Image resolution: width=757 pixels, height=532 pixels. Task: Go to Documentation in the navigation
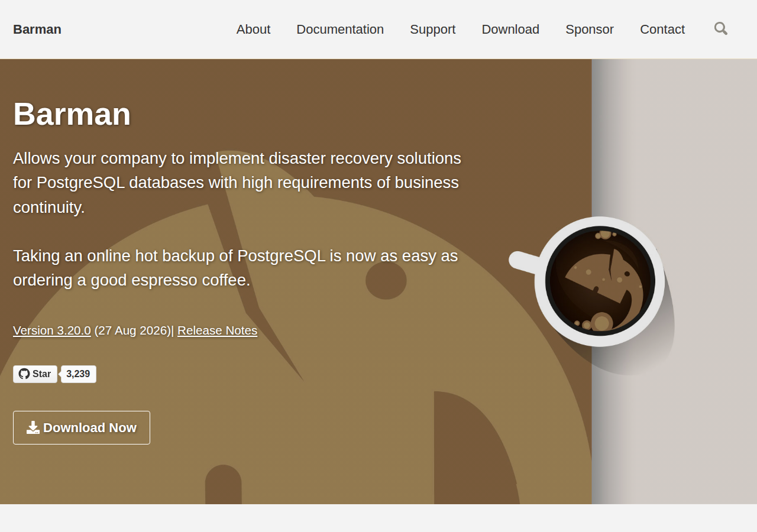coord(340,29)
